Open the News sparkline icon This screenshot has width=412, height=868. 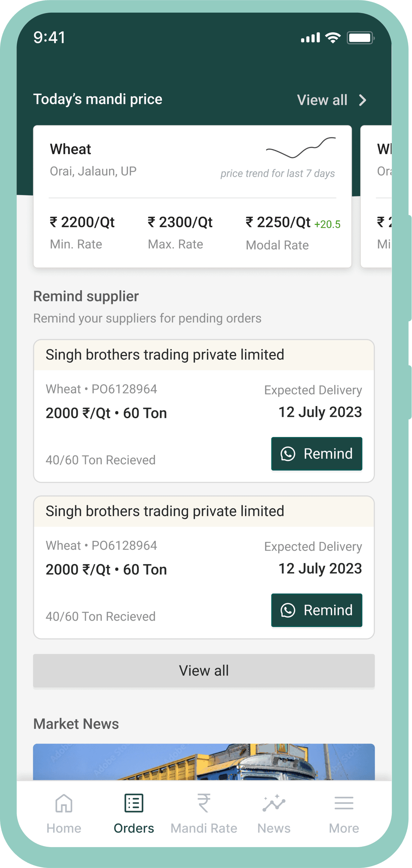point(274,803)
